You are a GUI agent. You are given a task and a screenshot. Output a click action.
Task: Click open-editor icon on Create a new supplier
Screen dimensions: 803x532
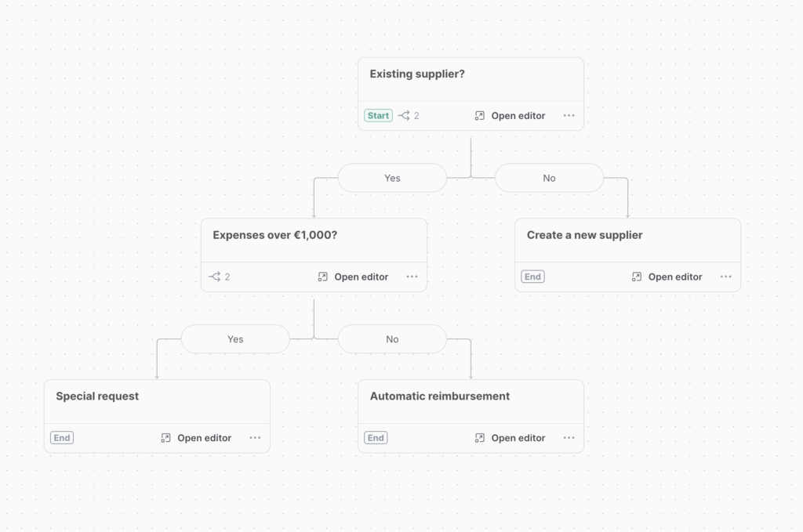tap(637, 277)
